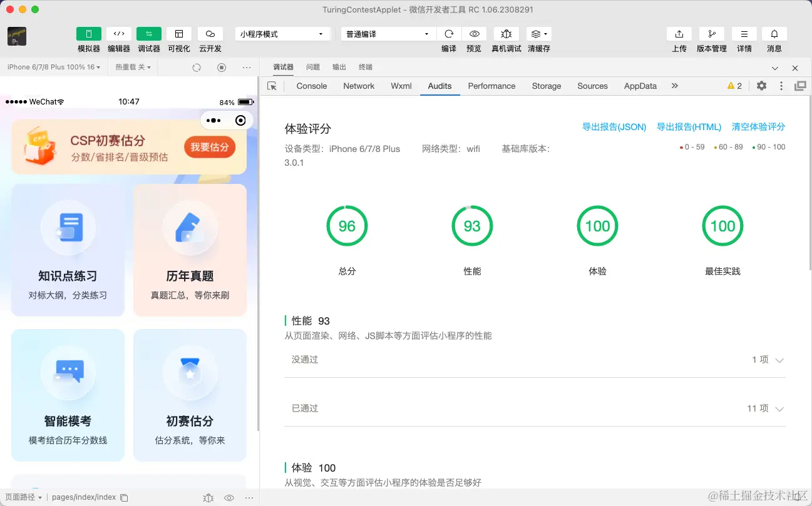Image resolution: width=812 pixels, height=506 pixels.
Task: Open 版本管理 version control
Action: tap(712, 34)
